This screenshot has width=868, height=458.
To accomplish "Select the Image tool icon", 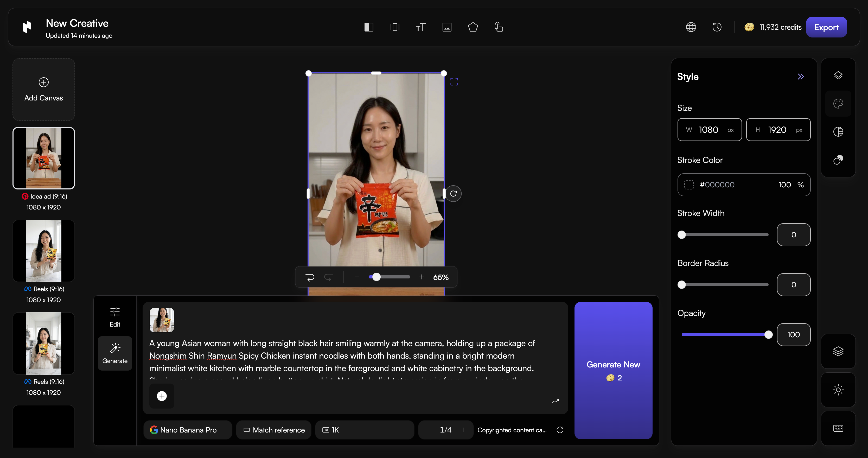I will click(x=447, y=27).
